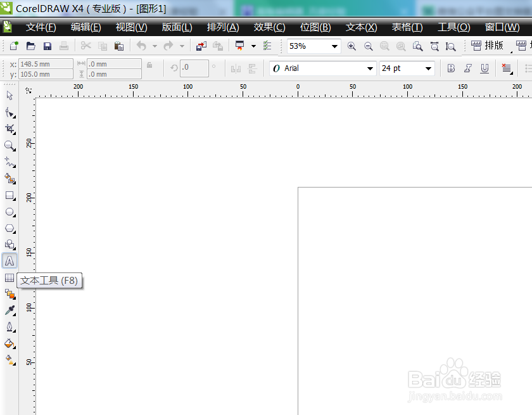Click the rotation angle field

pyautogui.click(x=194, y=68)
